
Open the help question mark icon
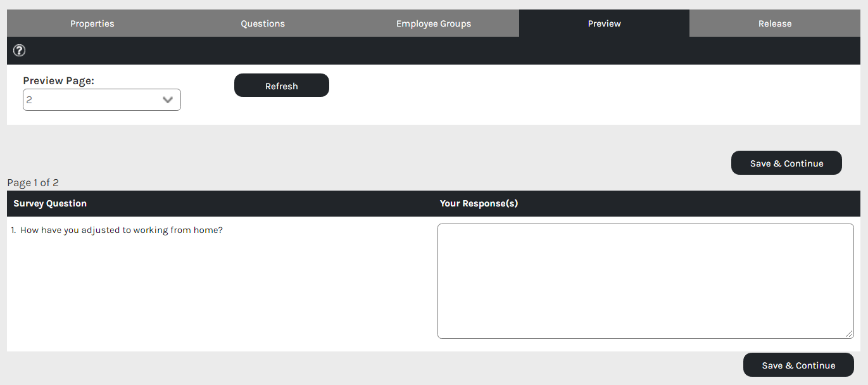(x=19, y=51)
